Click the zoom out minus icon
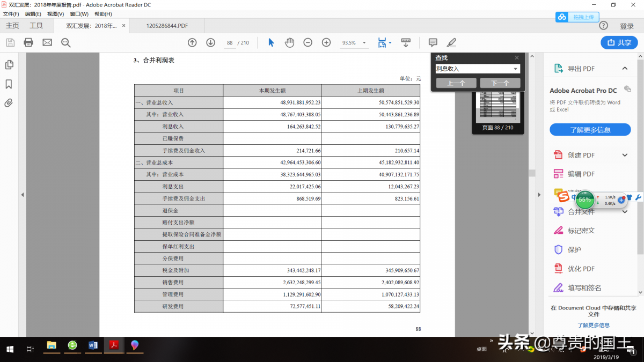 (308, 42)
